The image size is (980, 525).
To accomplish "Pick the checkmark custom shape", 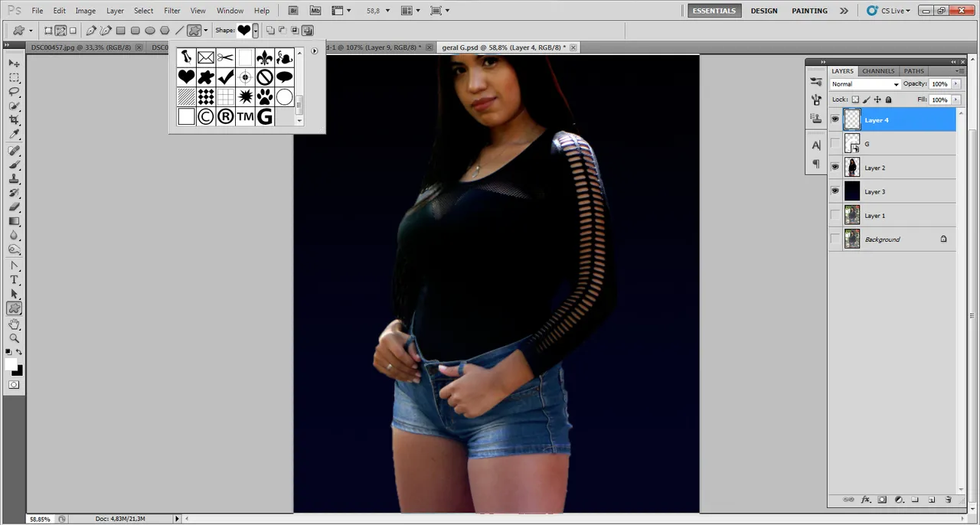I will (x=225, y=77).
